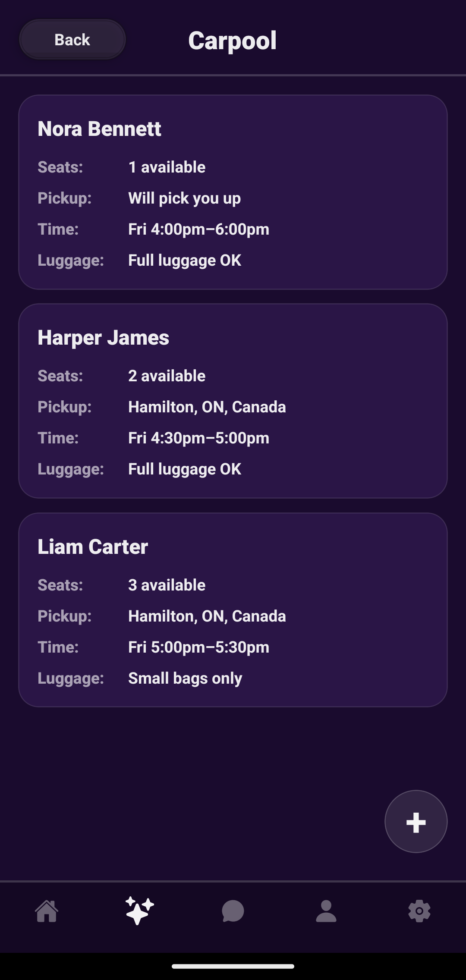The width and height of the screenshot is (466, 980).
Task: Tap the Carpool page title
Action: coord(233,41)
